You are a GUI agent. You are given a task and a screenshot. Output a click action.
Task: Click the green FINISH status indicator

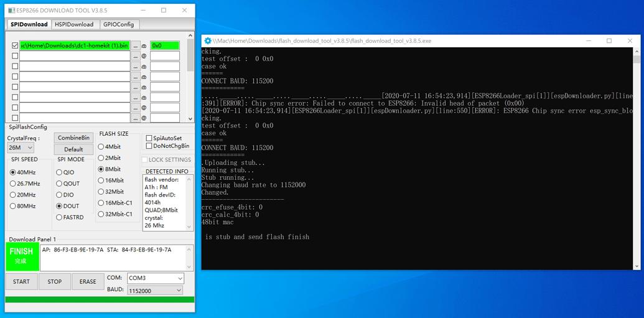[x=22, y=256]
